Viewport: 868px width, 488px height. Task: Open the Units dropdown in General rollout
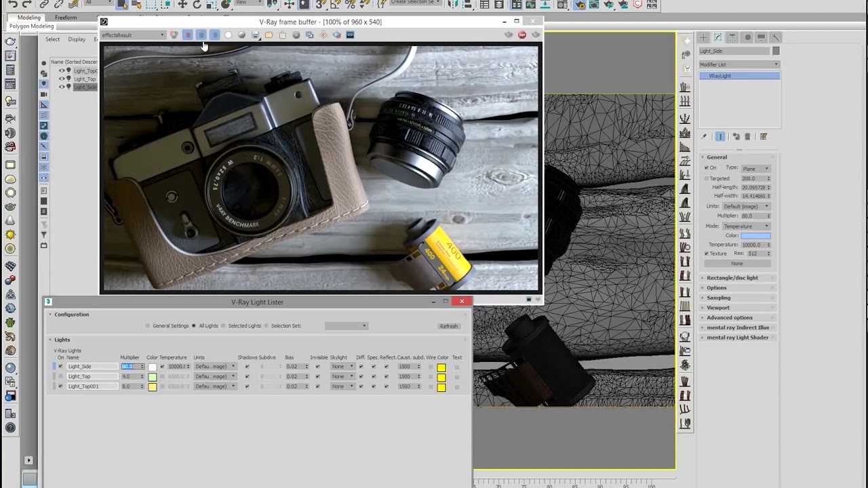click(x=746, y=206)
